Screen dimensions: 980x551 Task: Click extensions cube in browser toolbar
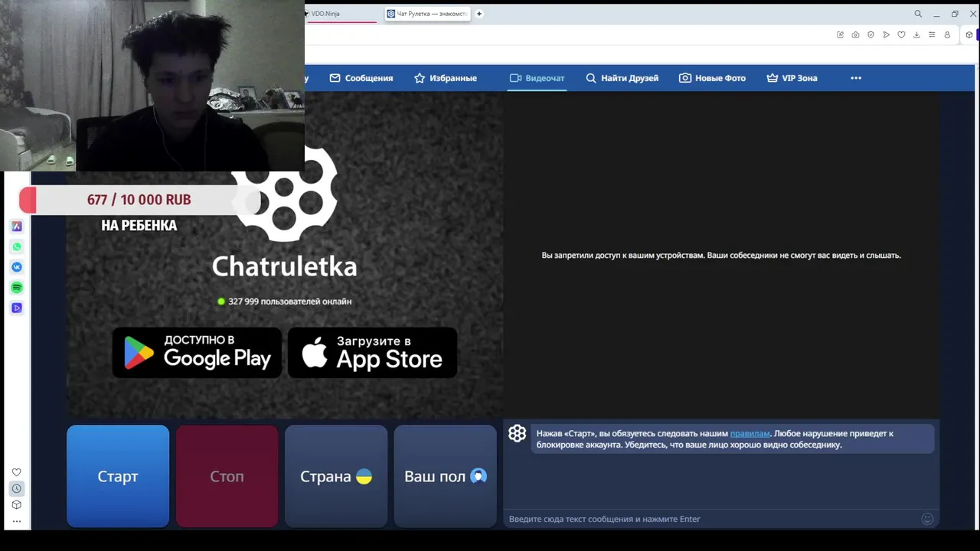969,34
